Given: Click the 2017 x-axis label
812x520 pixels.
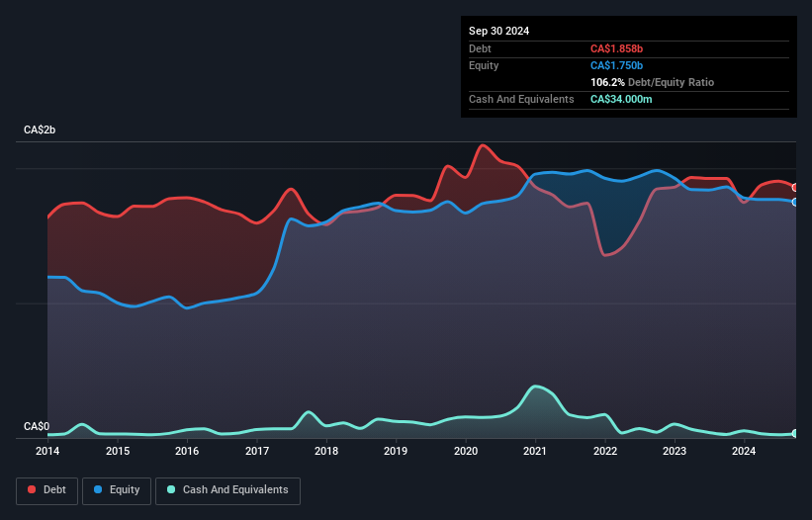Looking at the screenshot, I should pos(257,451).
